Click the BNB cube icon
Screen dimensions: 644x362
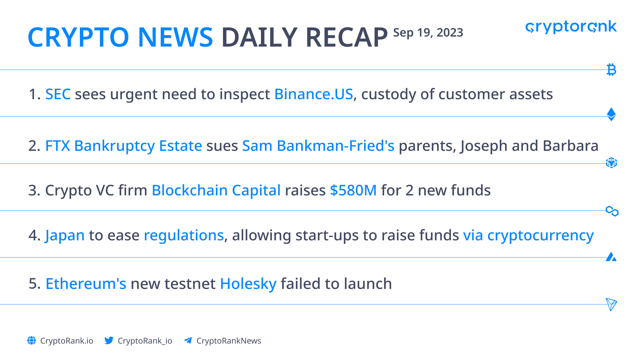[x=611, y=163]
